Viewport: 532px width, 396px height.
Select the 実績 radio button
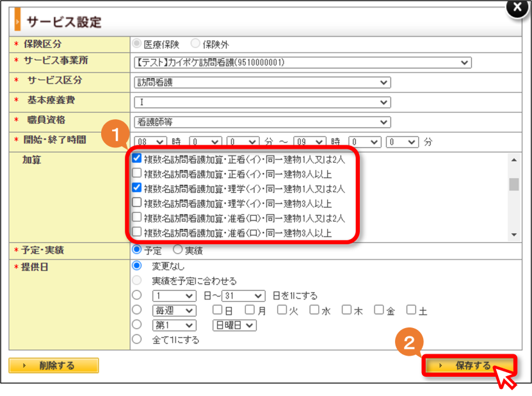tap(178, 250)
